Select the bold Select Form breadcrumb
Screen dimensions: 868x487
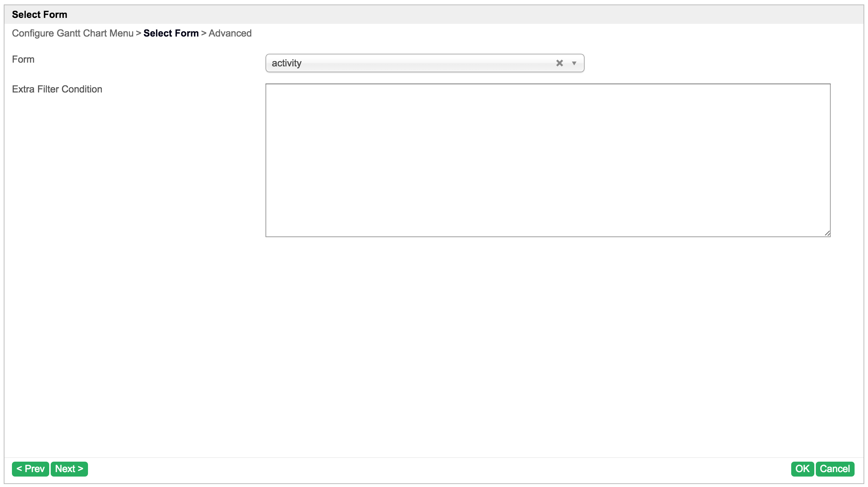[x=171, y=33]
